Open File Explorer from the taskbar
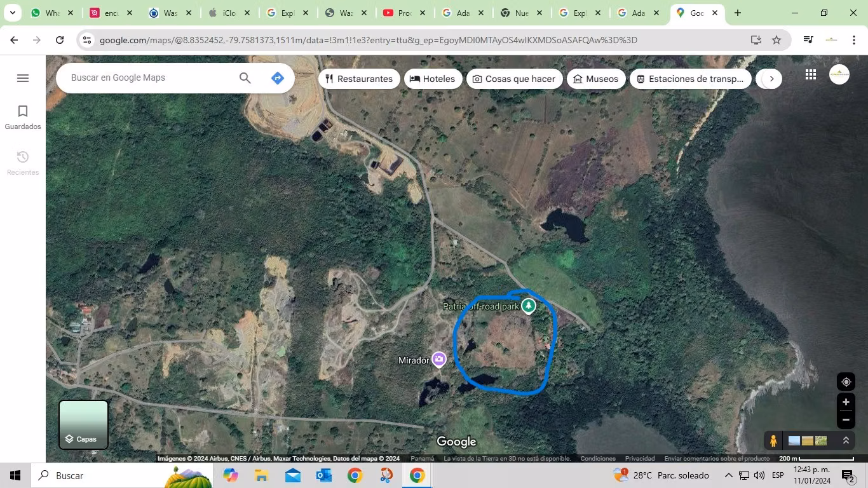868x488 pixels. click(x=261, y=475)
